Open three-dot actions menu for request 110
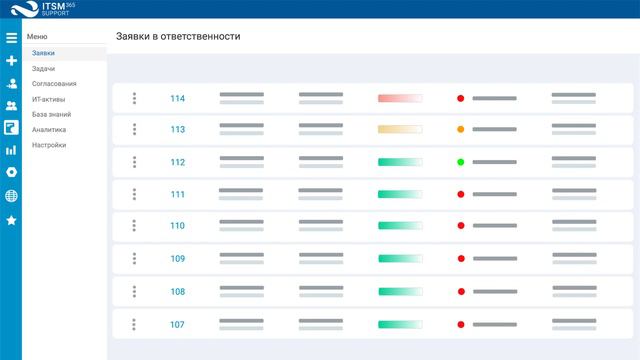 tap(134, 226)
